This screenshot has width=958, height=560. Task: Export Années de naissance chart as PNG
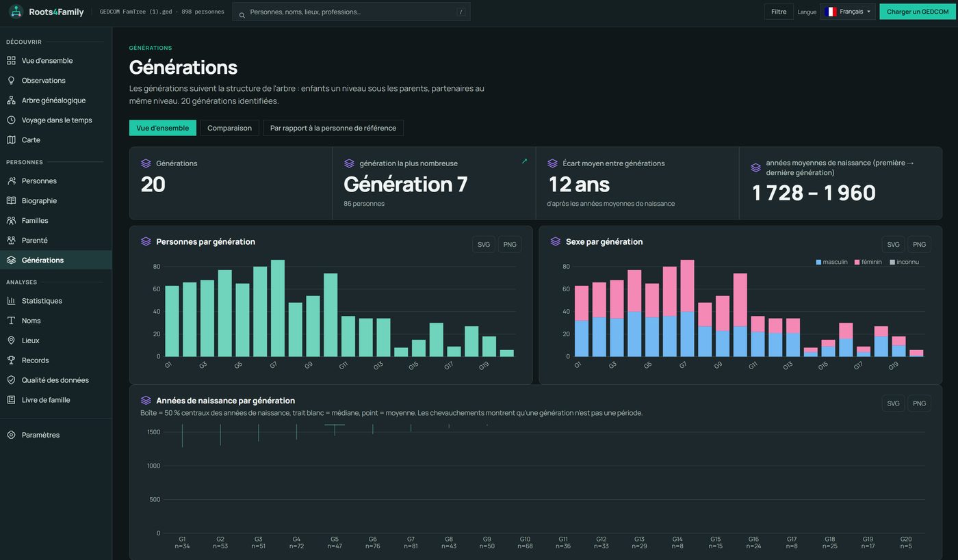919,403
